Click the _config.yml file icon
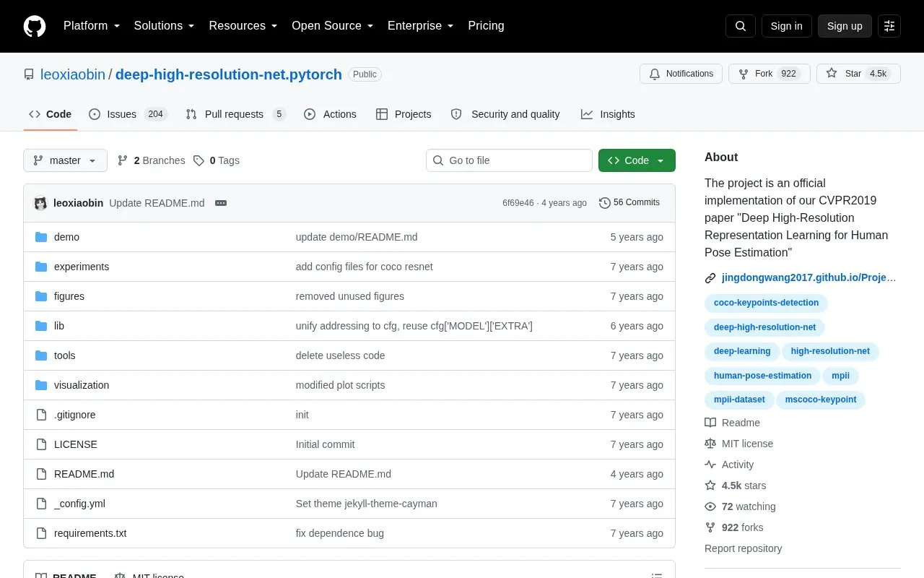924x578 pixels. [x=41, y=504]
